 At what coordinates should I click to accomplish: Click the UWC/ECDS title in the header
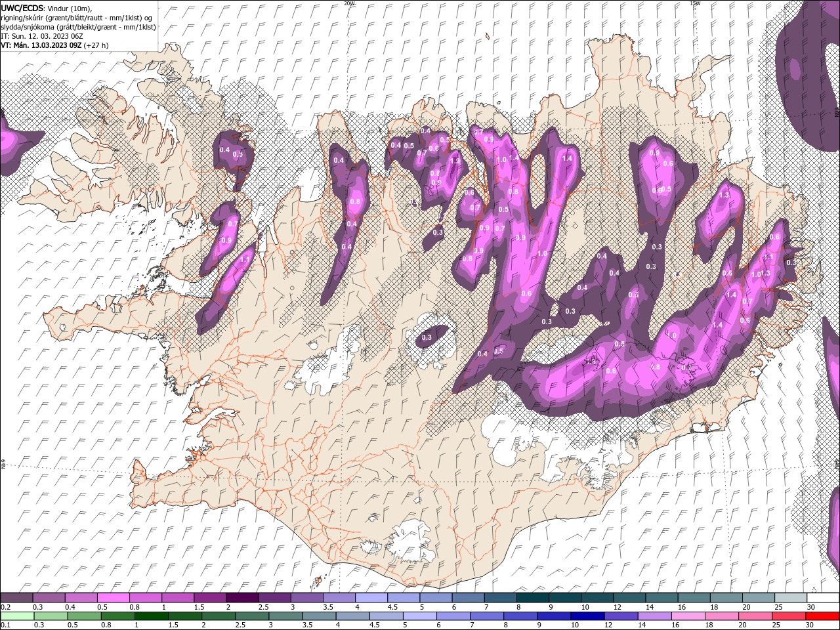[23, 8]
